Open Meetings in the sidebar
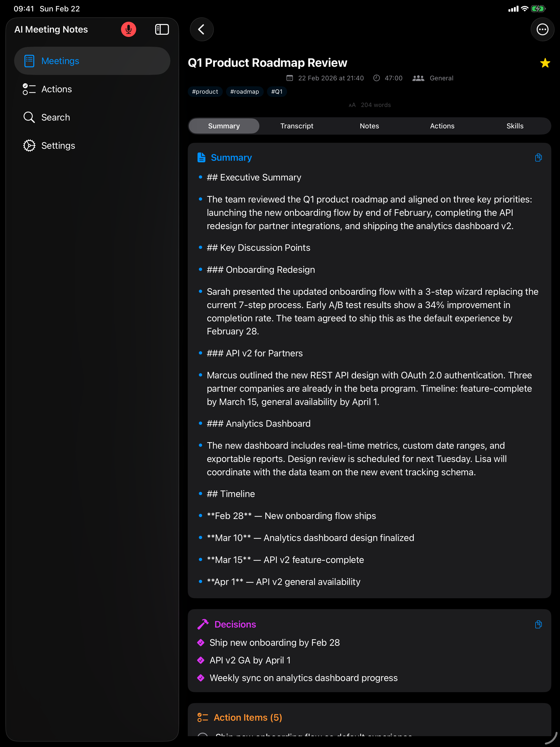Image resolution: width=560 pixels, height=747 pixels. coord(92,61)
